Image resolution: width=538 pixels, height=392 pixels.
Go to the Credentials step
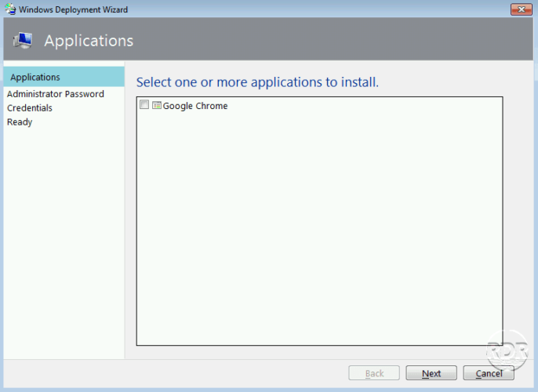pyautogui.click(x=30, y=108)
